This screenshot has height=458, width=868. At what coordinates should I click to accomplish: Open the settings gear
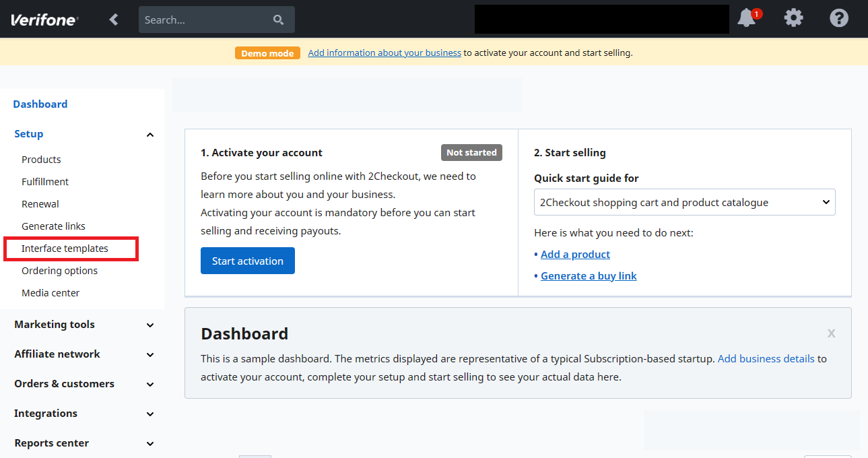pyautogui.click(x=793, y=18)
